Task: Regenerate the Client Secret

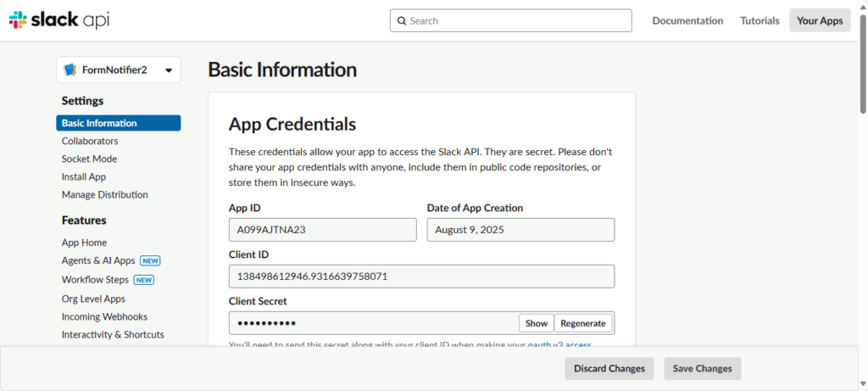Action: tap(583, 323)
